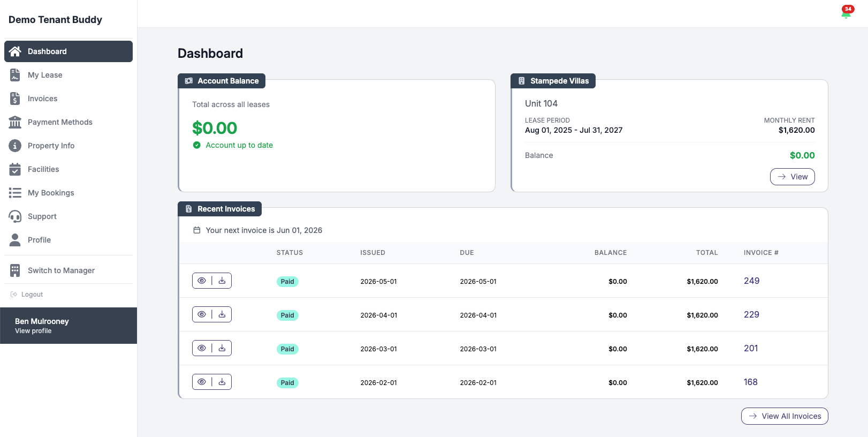Click the My Bookings list icon
The height and width of the screenshot is (437, 868).
point(15,193)
